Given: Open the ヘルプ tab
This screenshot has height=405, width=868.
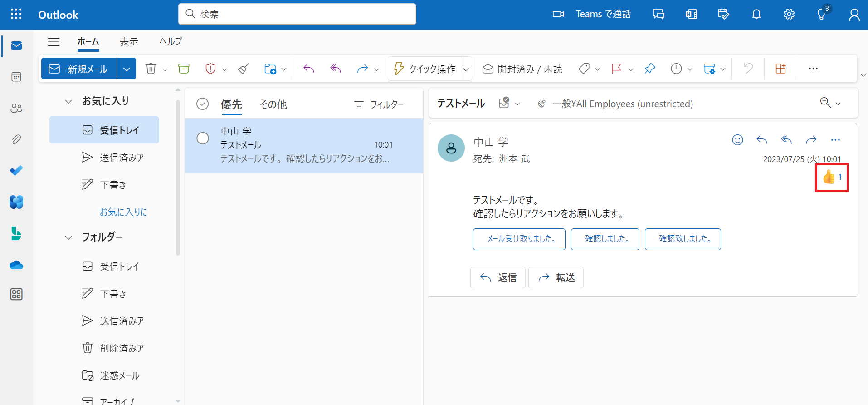Looking at the screenshot, I should point(171,42).
